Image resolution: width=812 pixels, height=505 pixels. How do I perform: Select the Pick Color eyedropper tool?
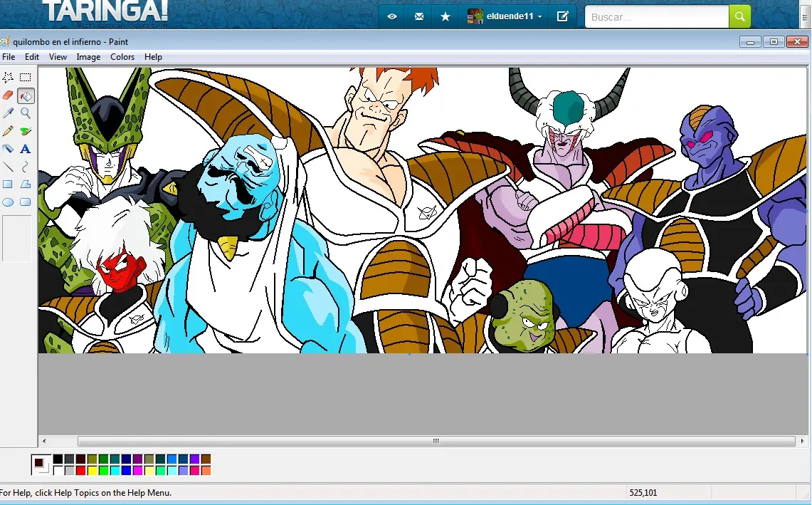coord(8,113)
